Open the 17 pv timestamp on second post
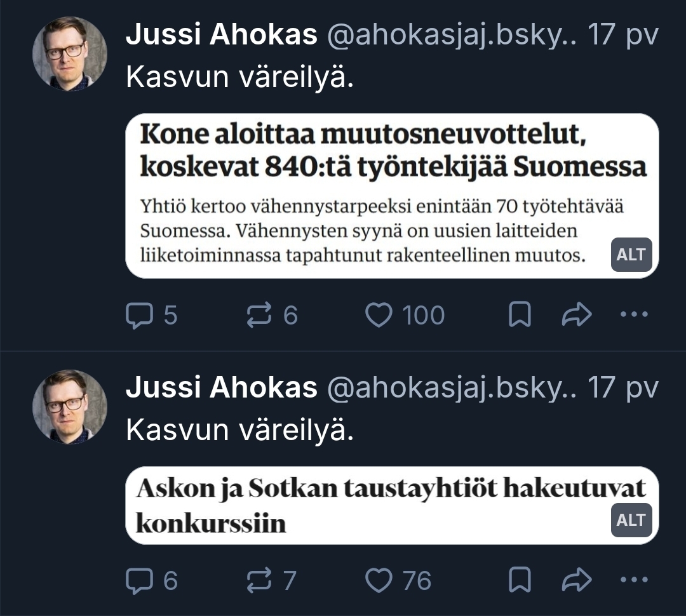 tap(622, 388)
